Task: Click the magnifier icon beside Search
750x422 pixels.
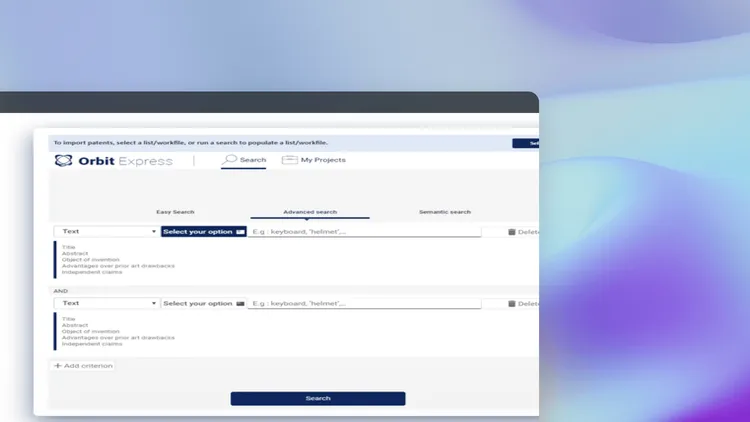Action: (230, 159)
